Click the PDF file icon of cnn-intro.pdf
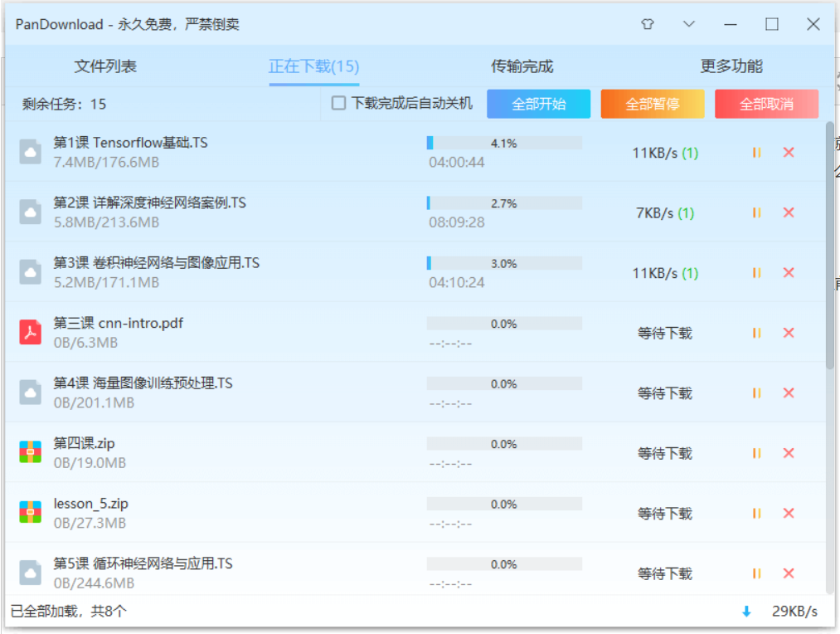 (x=31, y=332)
